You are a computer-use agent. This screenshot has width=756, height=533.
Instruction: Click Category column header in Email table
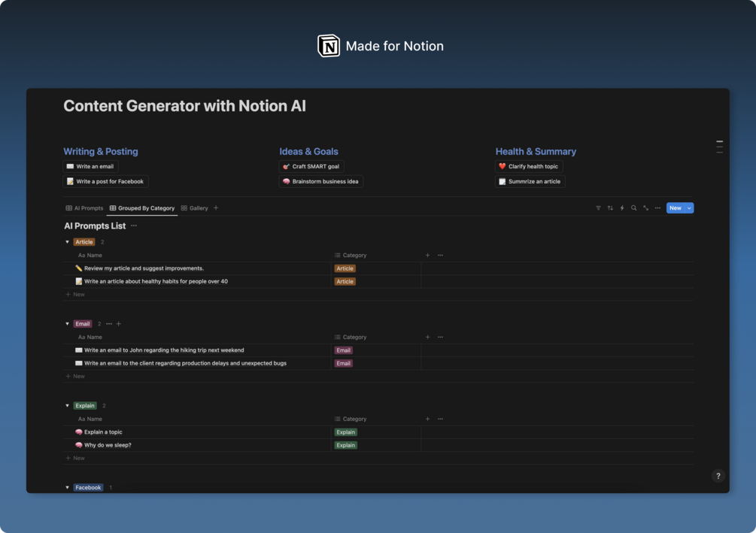coord(351,338)
